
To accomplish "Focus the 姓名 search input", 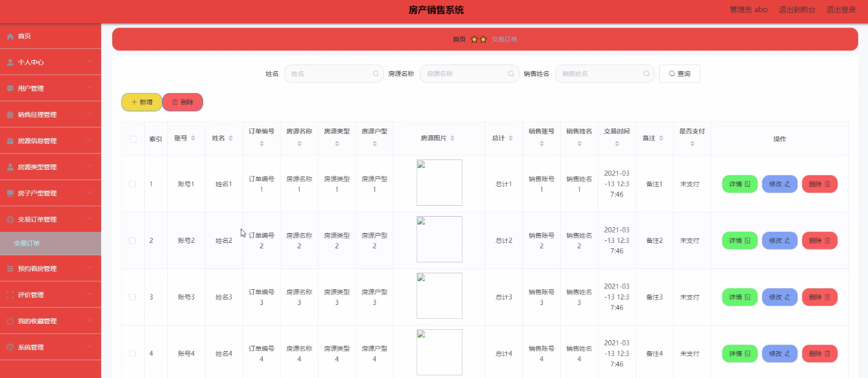I will [x=334, y=74].
